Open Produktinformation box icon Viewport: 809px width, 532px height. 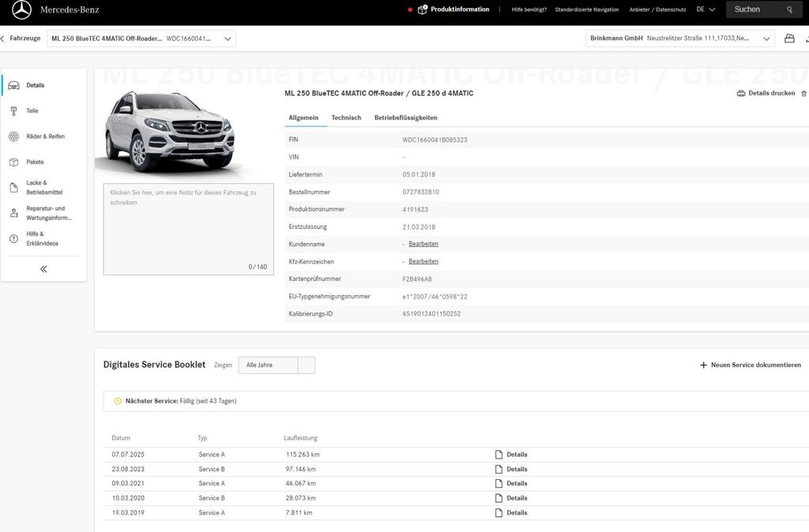(x=422, y=9)
